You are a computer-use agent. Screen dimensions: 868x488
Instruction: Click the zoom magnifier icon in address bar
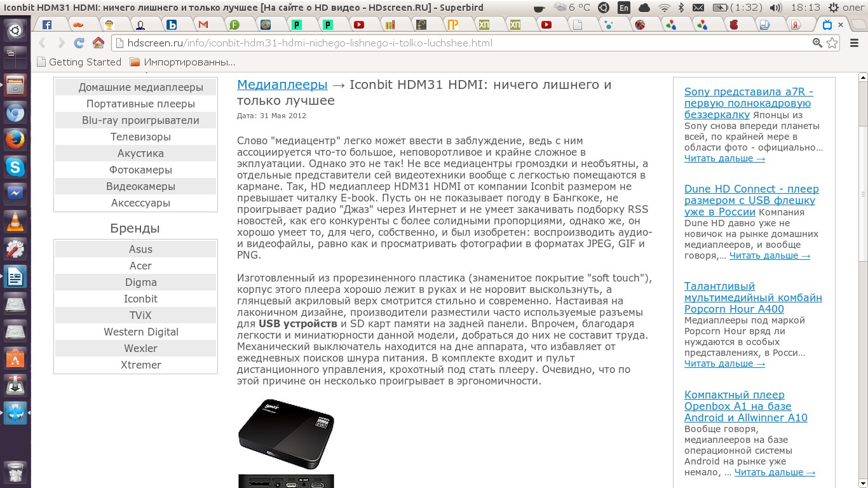pyautogui.click(x=817, y=43)
